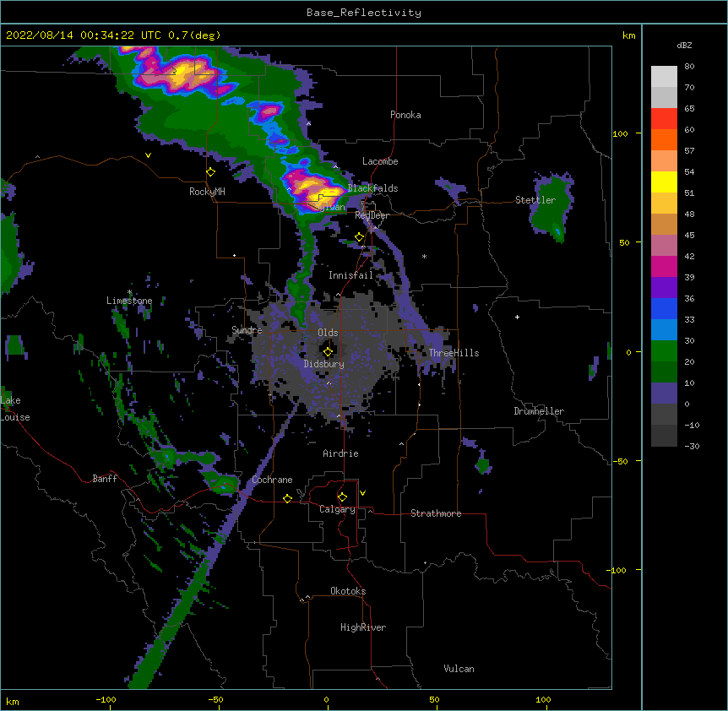Click the Lake Louise label

pos(15,409)
